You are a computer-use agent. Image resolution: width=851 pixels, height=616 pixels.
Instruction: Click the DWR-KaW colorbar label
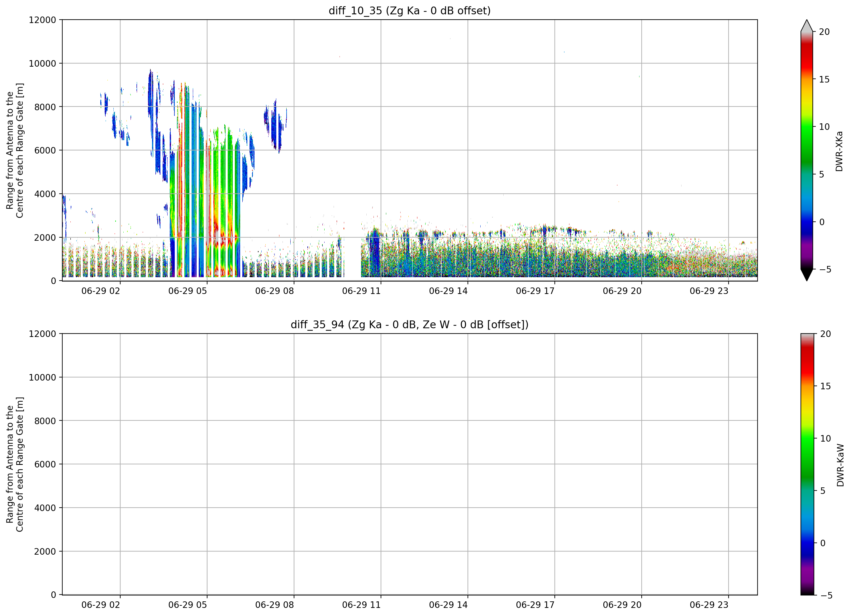pos(840,465)
